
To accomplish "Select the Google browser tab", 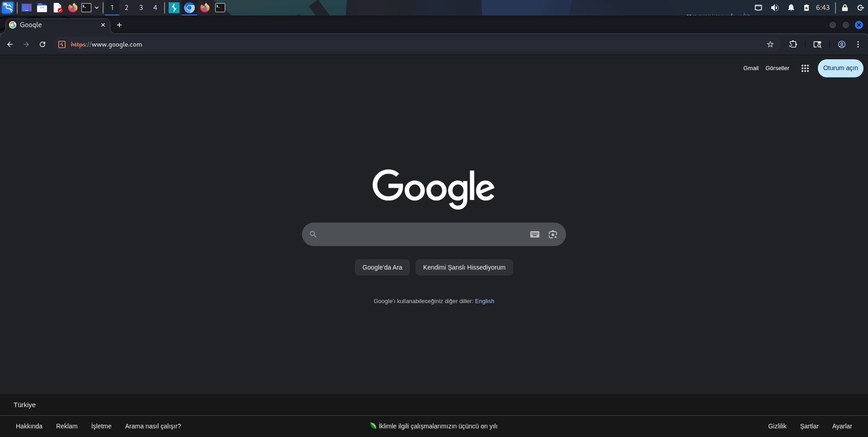I will click(58, 25).
